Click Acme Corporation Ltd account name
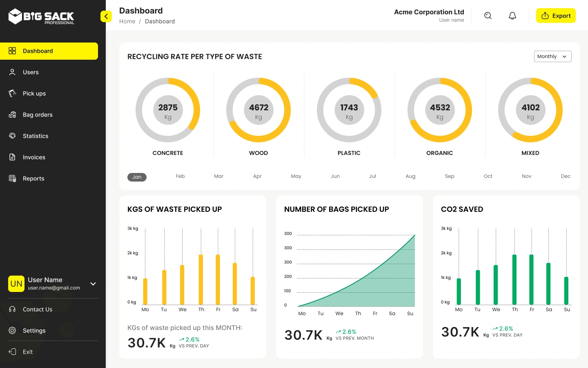Screen dimensions: 588x368 pyautogui.click(x=429, y=12)
